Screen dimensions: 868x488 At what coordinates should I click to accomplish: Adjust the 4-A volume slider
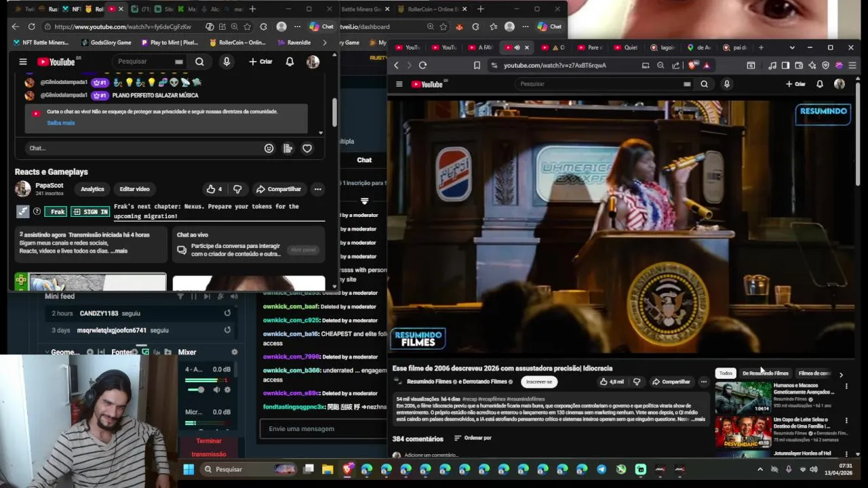pyautogui.click(x=196, y=390)
